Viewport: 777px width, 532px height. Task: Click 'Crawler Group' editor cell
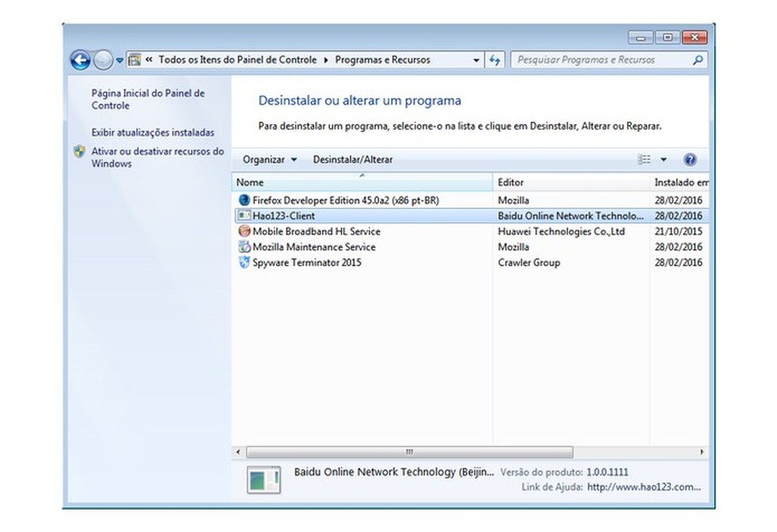[x=529, y=263]
